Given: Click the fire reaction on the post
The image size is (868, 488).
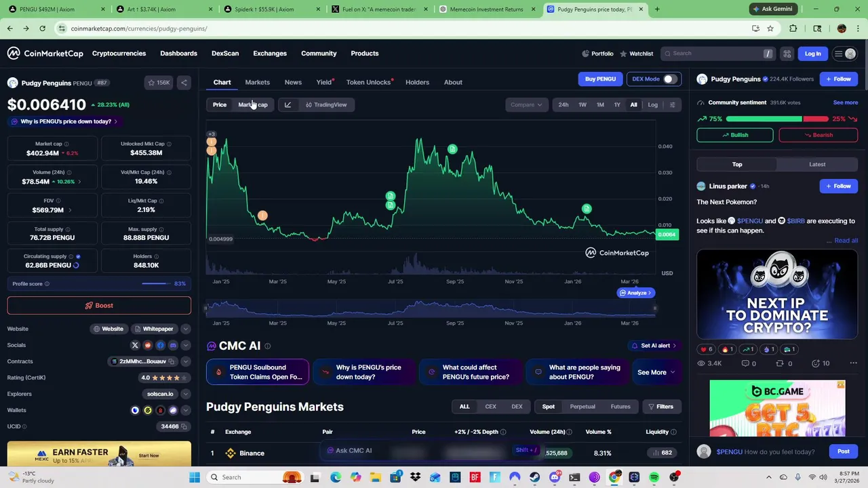Looking at the screenshot, I should tap(728, 349).
